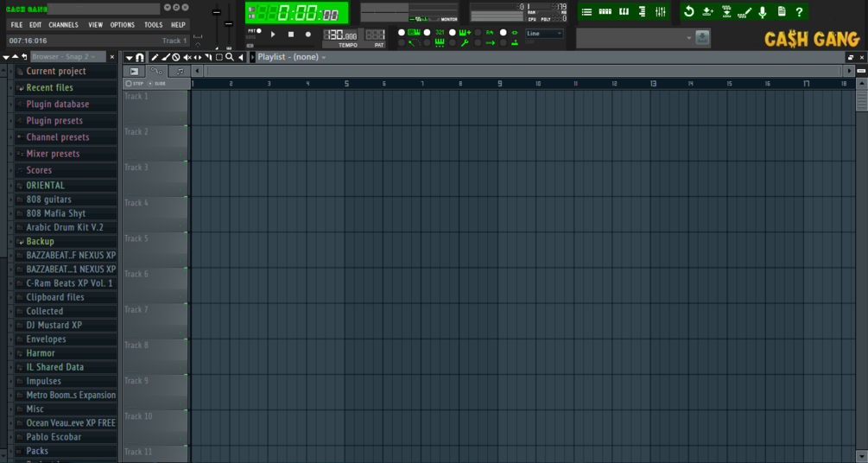This screenshot has height=463, width=868.
Task: Pick the dashed-square select tool
Action: click(x=219, y=57)
